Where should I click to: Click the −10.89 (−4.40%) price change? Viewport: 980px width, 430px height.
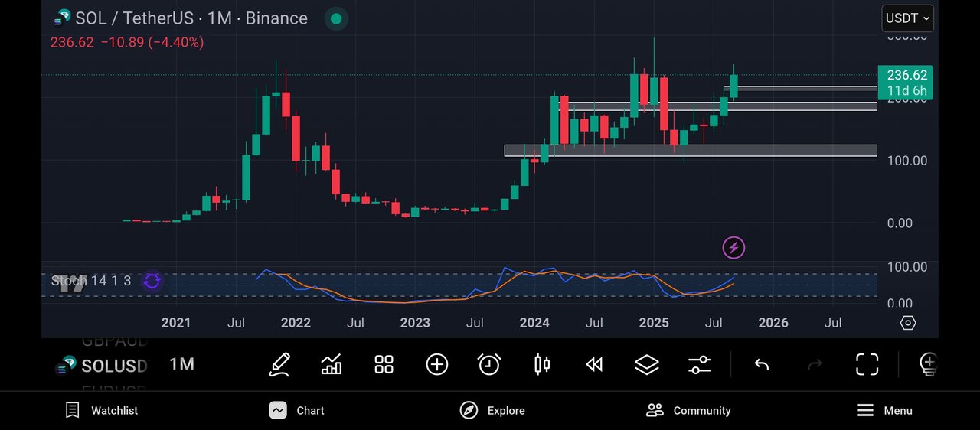[152, 43]
